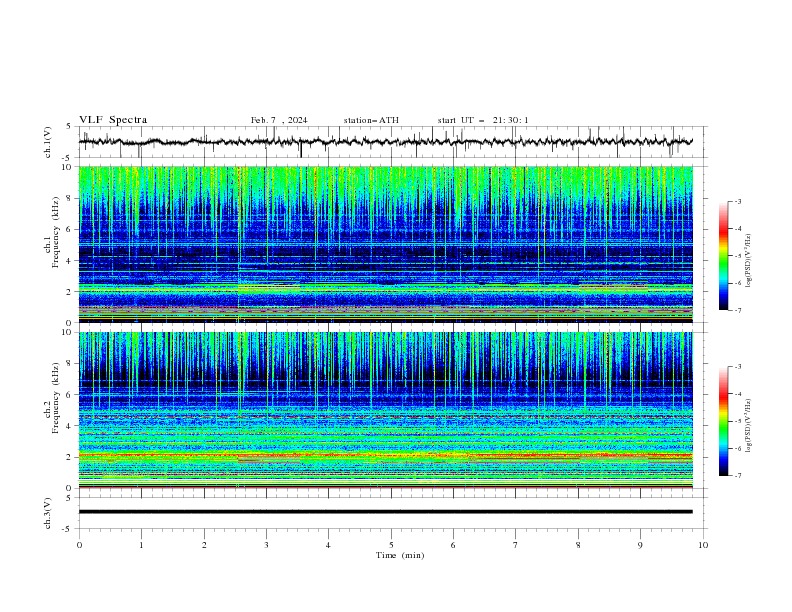Click the ch.2 spectrogram "6" kHz tick label
This screenshot has height=612, width=792.
pyautogui.click(x=70, y=394)
